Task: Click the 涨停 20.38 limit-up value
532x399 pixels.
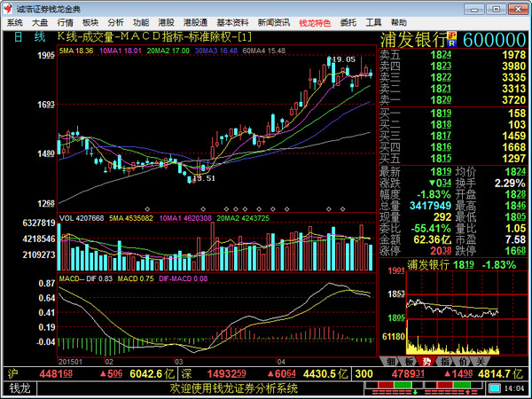Action: pyautogui.click(x=441, y=251)
